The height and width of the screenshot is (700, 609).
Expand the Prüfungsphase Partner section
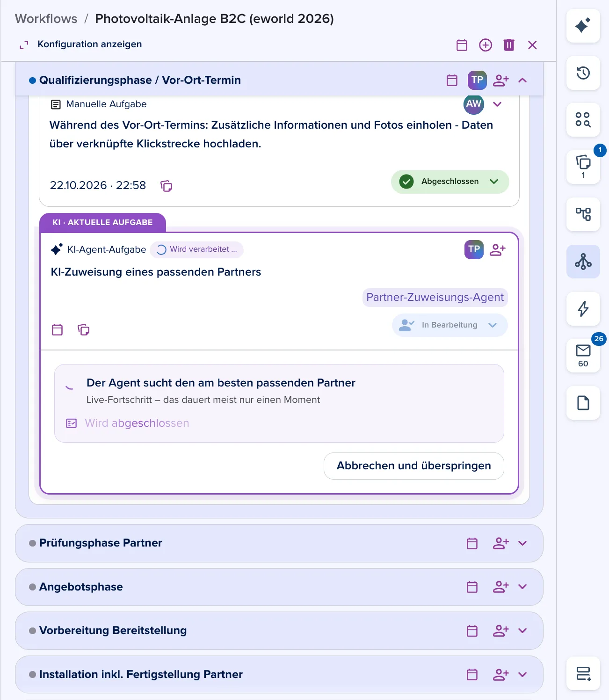click(x=522, y=543)
